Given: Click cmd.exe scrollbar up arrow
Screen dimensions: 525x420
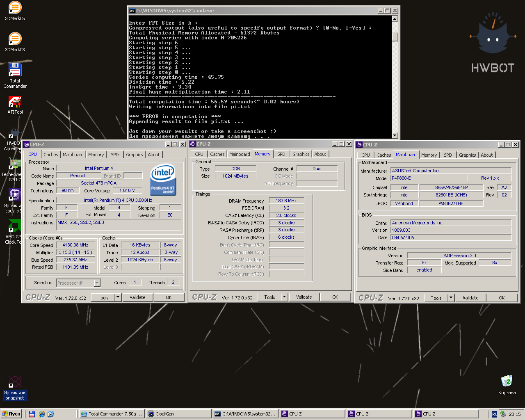Looking at the screenshot, I should (x=395, y=18).
